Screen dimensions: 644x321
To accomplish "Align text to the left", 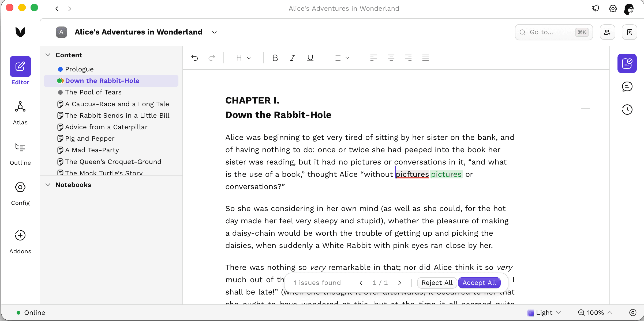I will click(x=373, y=58).
